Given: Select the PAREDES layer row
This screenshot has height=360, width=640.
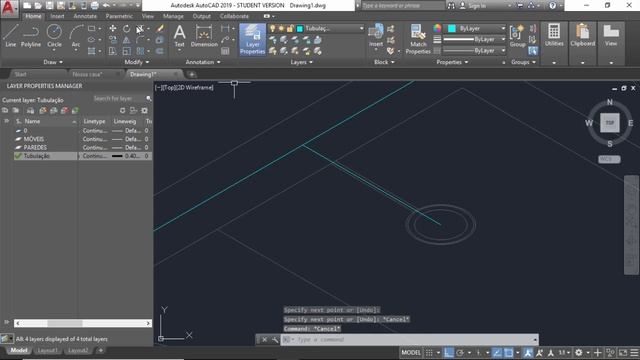Looking at the screenshot, I should point(83,147).
